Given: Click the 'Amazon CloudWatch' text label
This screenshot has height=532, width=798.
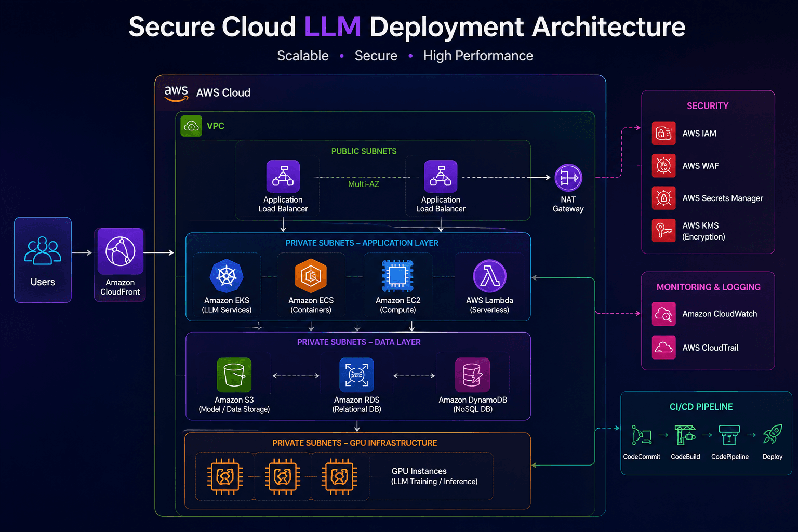Looking at the screenshot, I should point(720,314).
